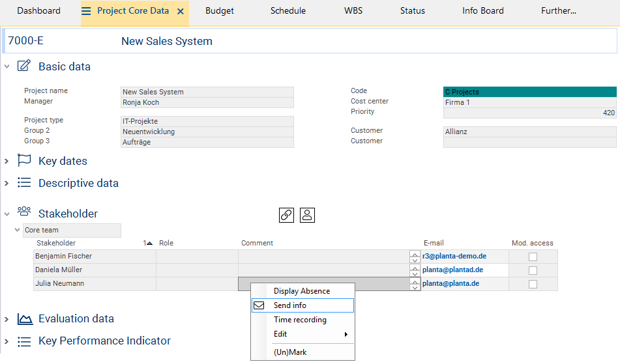The image size is (620, 364).
Task: Click the Customer field Allianz
Action: tap(530, 132)
